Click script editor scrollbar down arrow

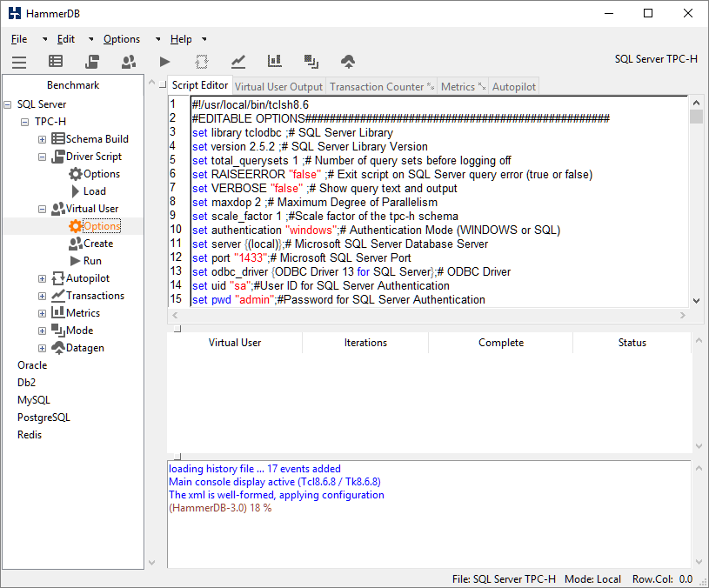pyautogui.click(x=696, y=301)
